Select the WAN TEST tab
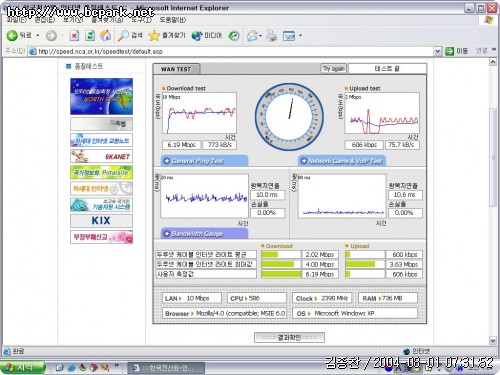500x375 pixels. point(176,69)
